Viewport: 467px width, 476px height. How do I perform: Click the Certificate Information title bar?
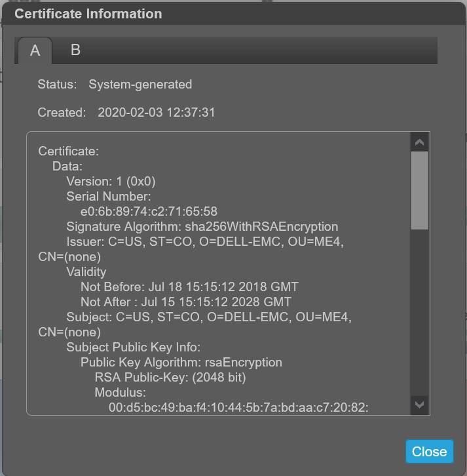(x=196, y=13)
